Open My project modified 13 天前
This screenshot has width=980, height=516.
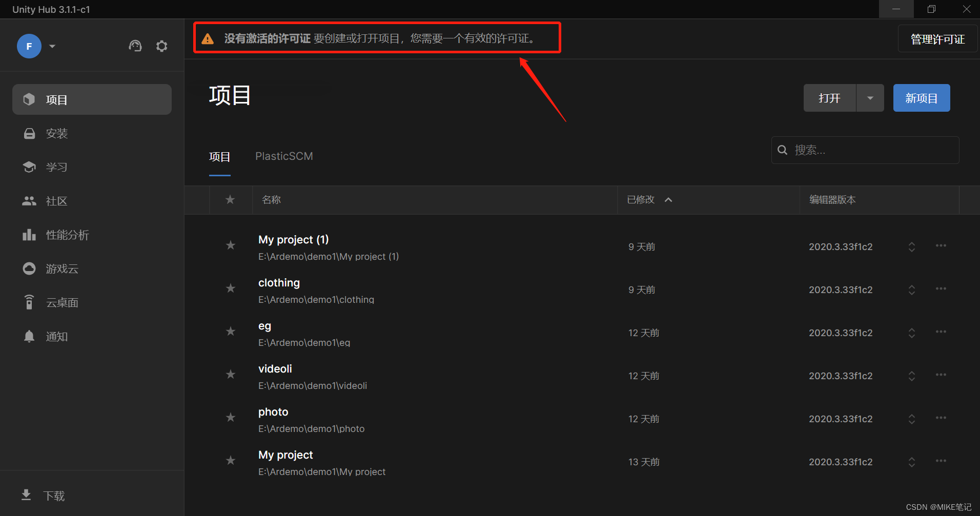click(285, 455)
